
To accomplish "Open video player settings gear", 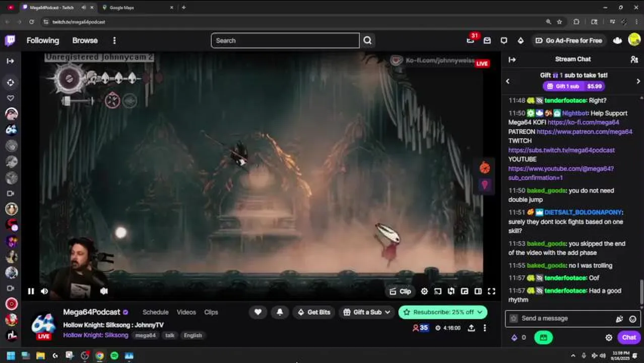I will (x=424, y=291).
